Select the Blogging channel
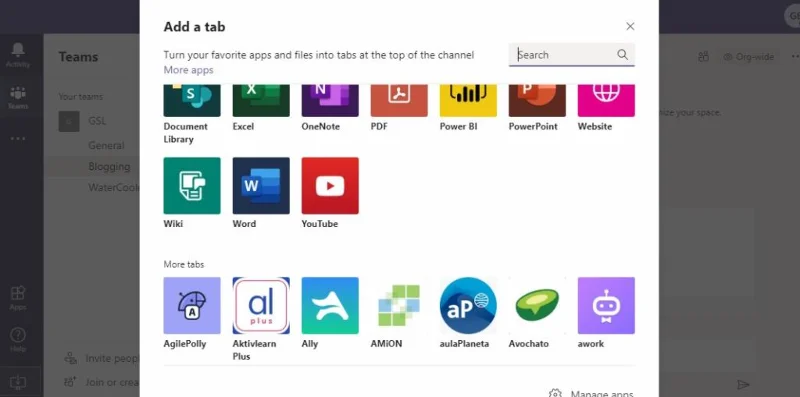This screenshot has width=800, height=397. coord(109,166)
